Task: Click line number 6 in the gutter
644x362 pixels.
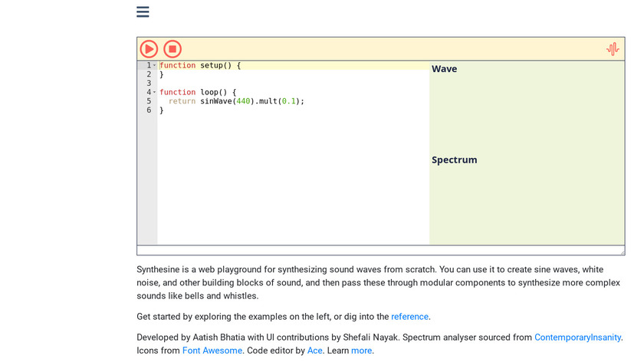Action: pyautogui.click(x=149, y=110)
